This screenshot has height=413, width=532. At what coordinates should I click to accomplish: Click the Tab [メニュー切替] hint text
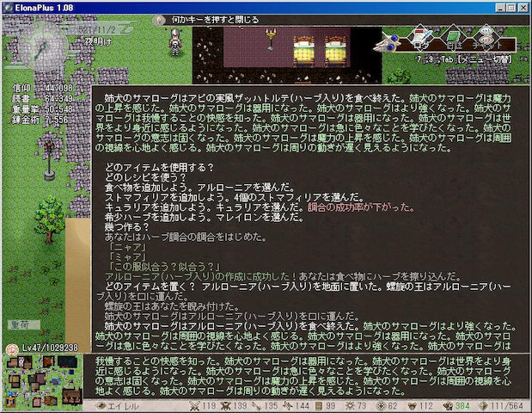coord(476,59)
